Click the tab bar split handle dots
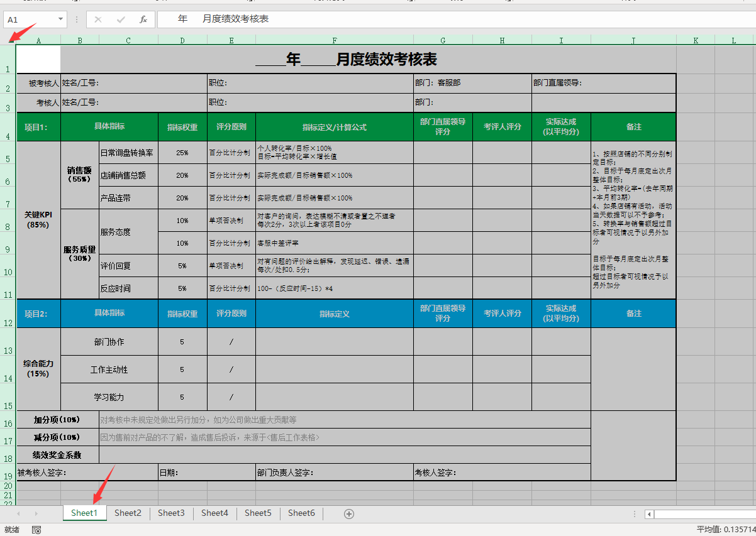Image resolution: width=756 pixels, height=536 pixels. [x=635, y=514]
